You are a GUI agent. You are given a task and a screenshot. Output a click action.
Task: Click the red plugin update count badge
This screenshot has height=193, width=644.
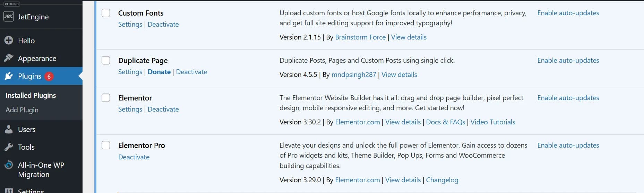(49, 76)
